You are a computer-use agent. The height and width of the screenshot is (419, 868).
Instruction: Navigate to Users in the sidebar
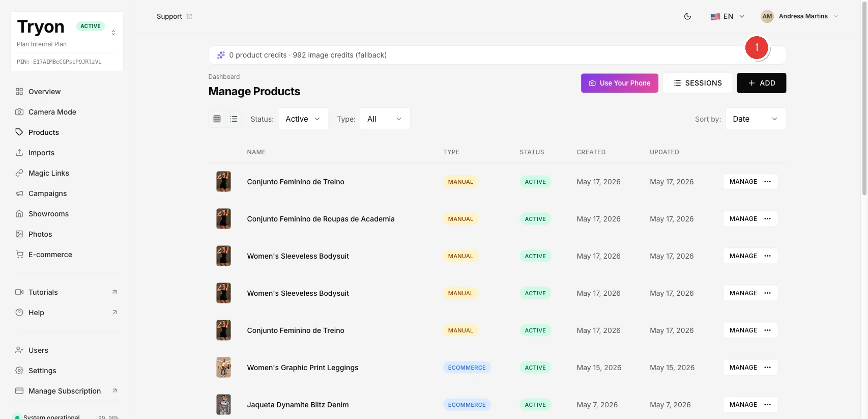(x=38, y=350)
